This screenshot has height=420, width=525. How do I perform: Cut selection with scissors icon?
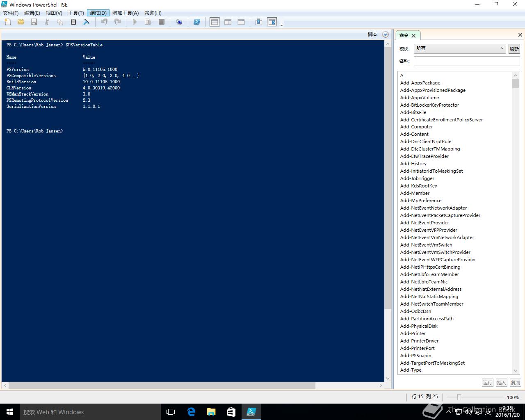pyautogui.click(x=47, y=22)
